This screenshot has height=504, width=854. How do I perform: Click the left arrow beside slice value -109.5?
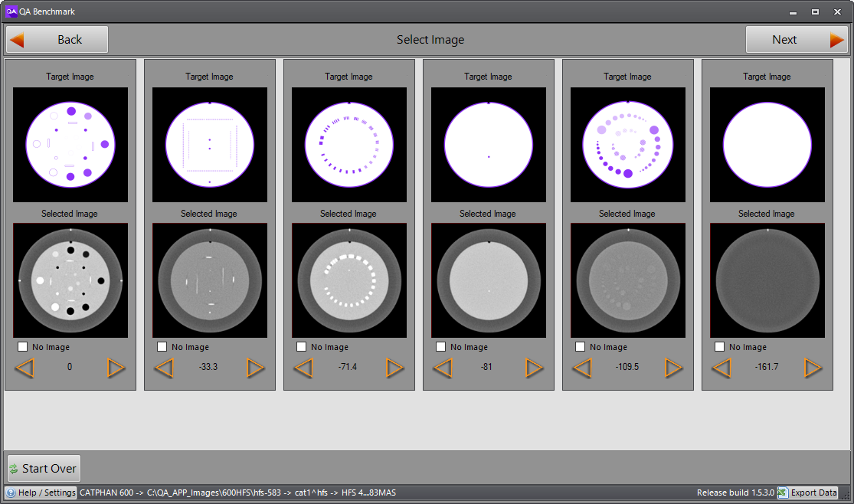(582, 368)
